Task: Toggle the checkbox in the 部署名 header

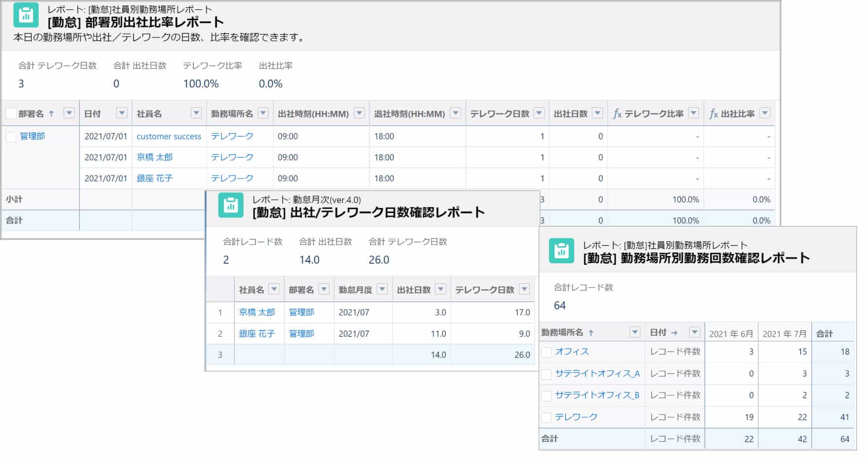Action: click(11, 114)
